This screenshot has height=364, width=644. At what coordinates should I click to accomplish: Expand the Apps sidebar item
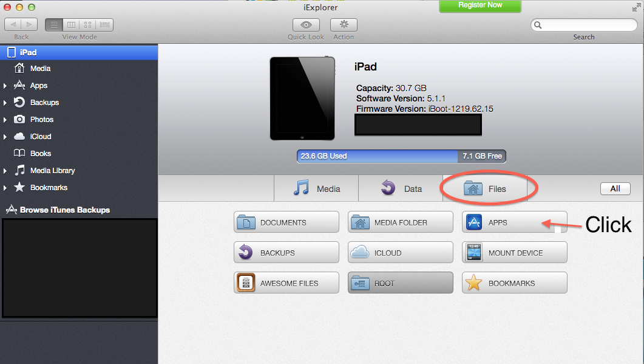tap(5, 86)
